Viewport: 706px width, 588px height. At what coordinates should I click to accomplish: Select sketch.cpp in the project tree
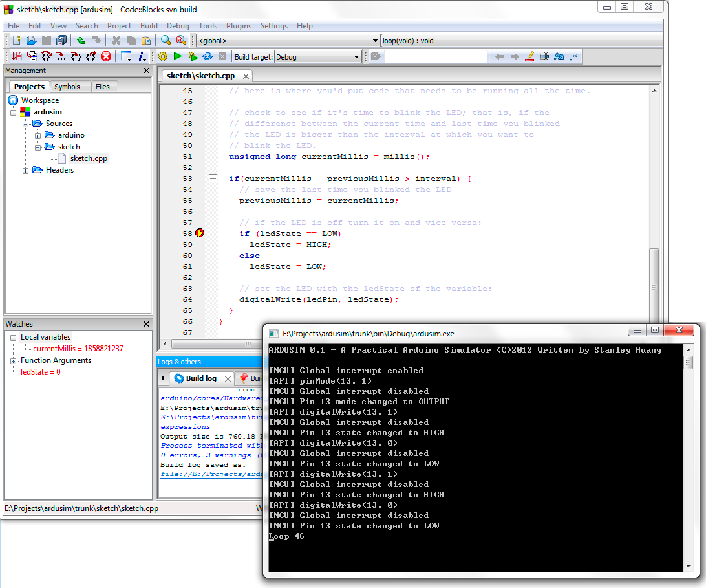[89, 158]
